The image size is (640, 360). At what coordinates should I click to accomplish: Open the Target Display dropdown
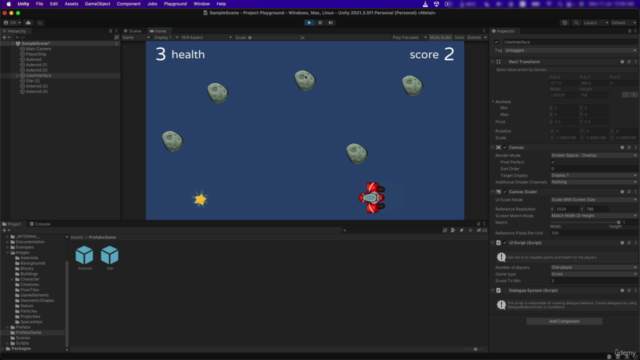(594, 176)
